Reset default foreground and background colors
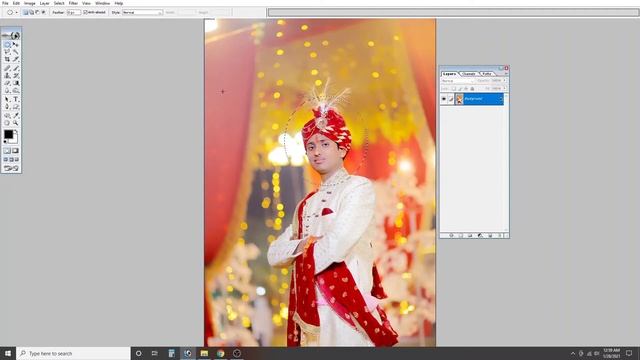The width and height of the screenshot is (640, 360). point(5,142)
